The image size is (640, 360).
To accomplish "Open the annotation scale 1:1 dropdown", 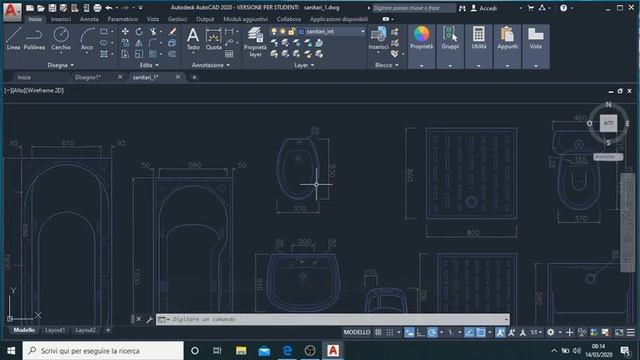I will coord(536,333).
